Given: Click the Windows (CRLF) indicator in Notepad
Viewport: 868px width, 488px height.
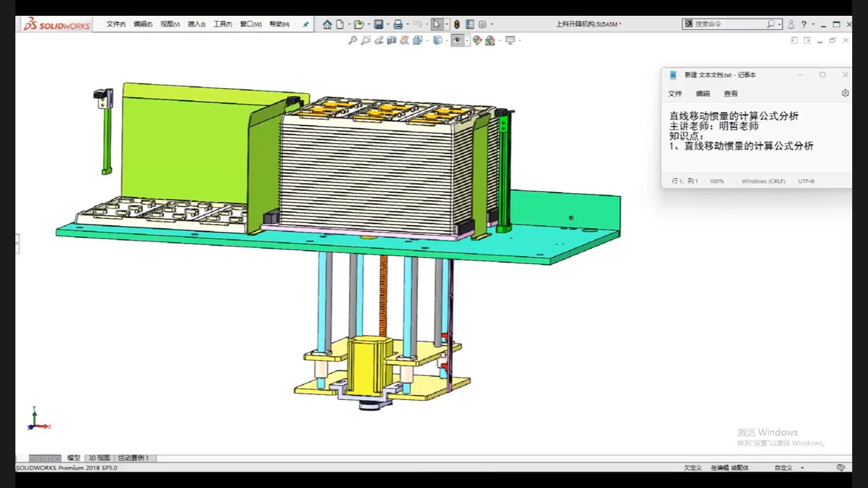Looking at the screenshot, I should (763, 181).
